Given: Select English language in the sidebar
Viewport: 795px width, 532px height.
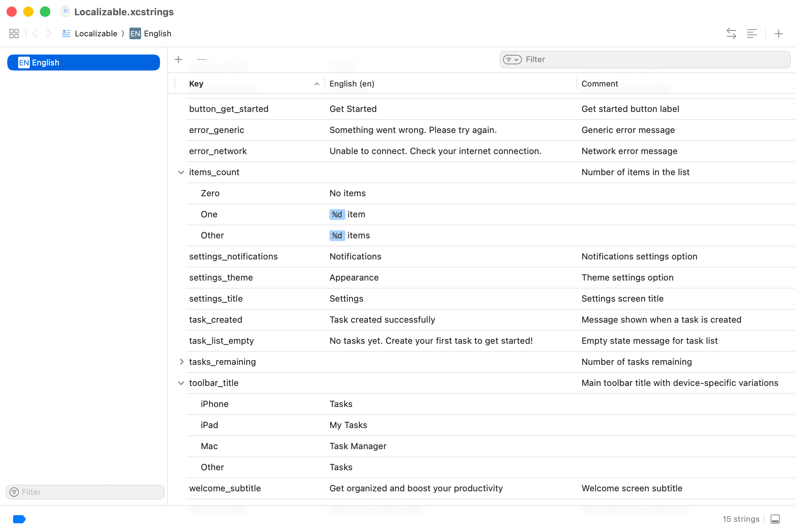Looking at the screenshot, I should 83,62.
